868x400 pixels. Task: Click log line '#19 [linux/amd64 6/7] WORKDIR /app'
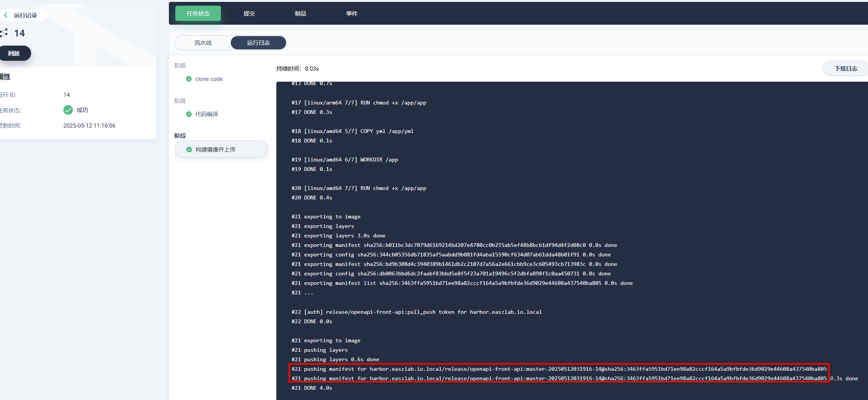coord(345,160)
